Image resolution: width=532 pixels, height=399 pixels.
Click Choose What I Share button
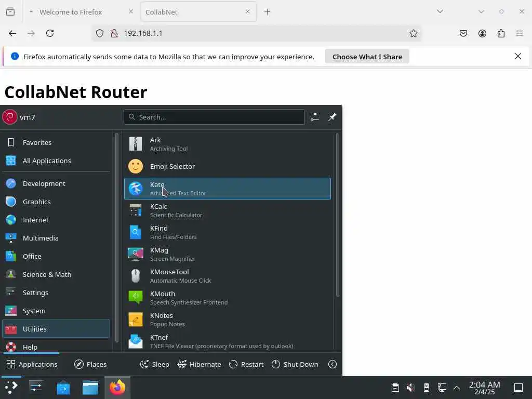pos(367,57)
